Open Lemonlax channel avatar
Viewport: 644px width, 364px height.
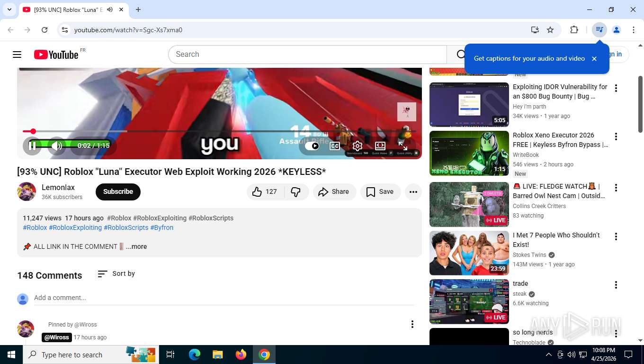[x=27, y=191]
